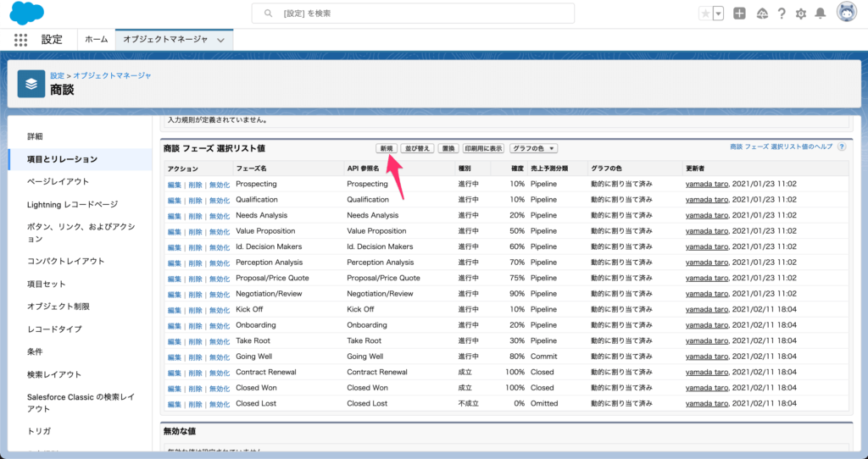The width and height of the screenshot is (868, 459).
Task: Select ページレイアウト in the sidebar
Action: [x=58, y=181]
